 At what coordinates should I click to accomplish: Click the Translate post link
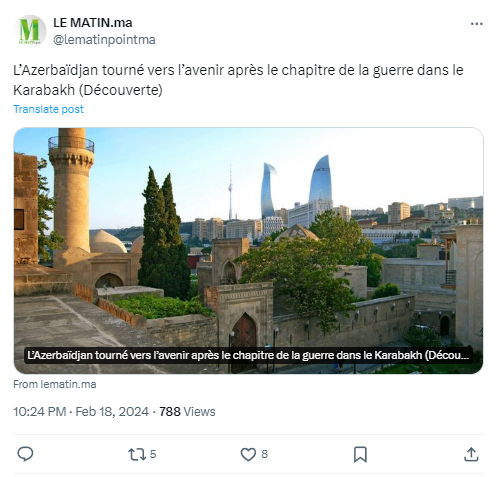48,109
